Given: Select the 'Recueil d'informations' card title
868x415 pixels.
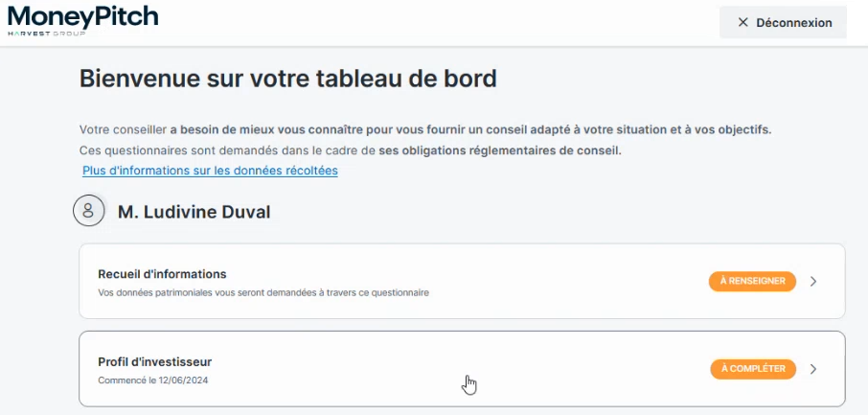Looking at the screenshot, I should (x=162, y=274).
